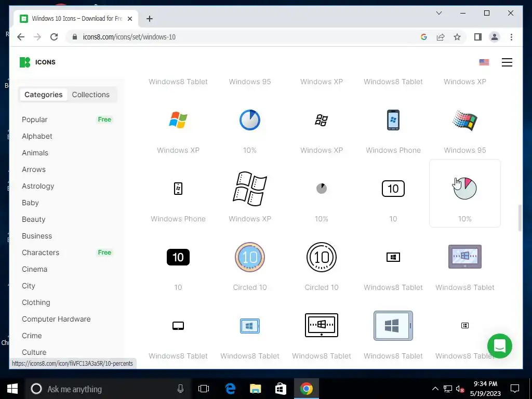Browse the Astrology category

tap(38, 187)
